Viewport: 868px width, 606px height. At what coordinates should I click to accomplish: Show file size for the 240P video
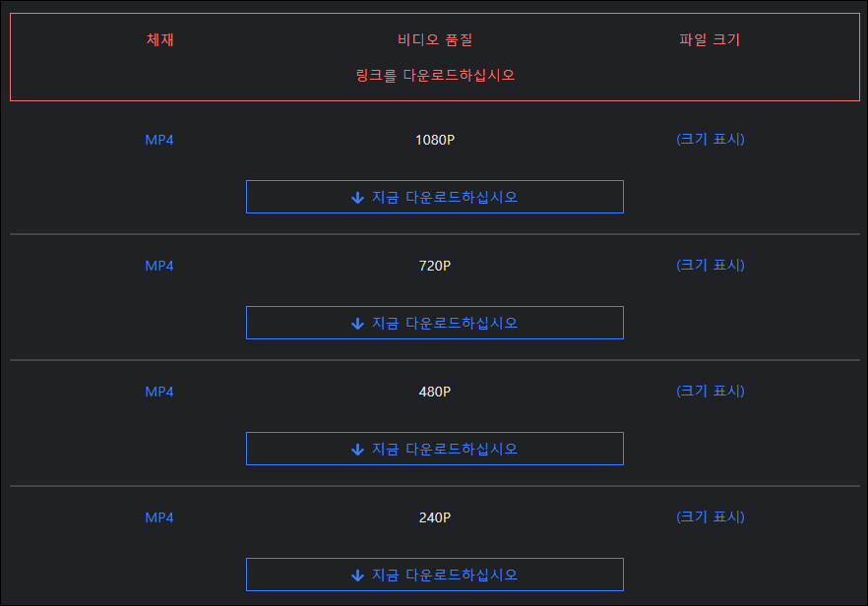(711, 516)
